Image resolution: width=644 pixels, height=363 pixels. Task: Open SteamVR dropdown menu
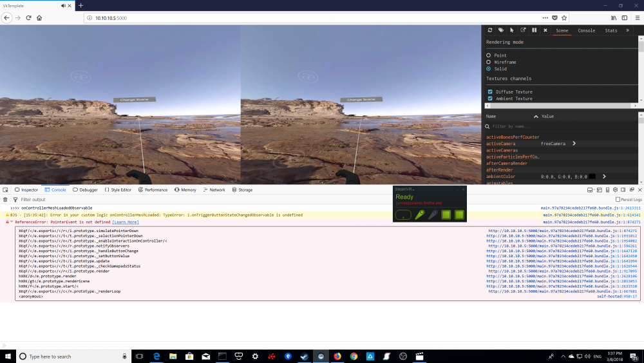pos(404,189)
